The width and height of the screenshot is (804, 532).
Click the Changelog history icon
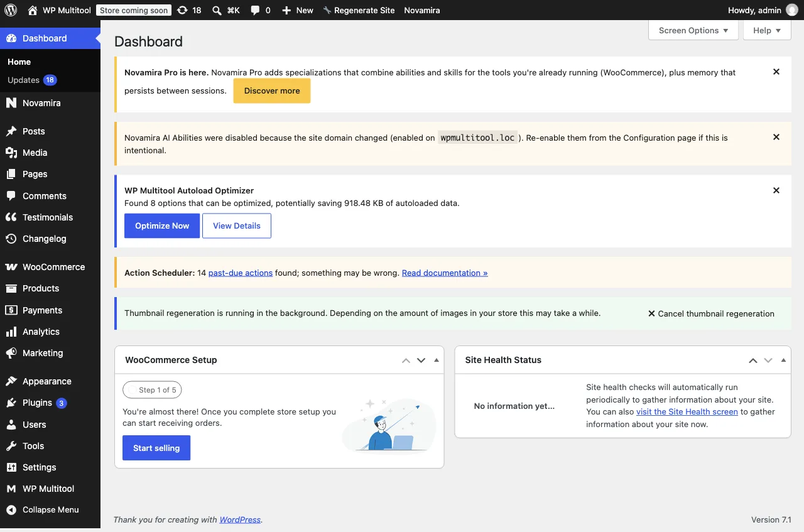point(11,239)
